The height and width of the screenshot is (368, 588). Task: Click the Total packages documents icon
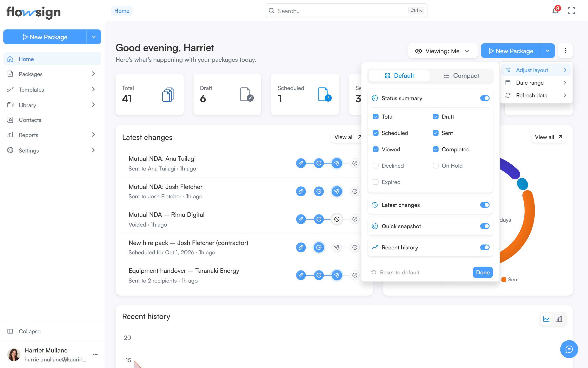[168, 94]
